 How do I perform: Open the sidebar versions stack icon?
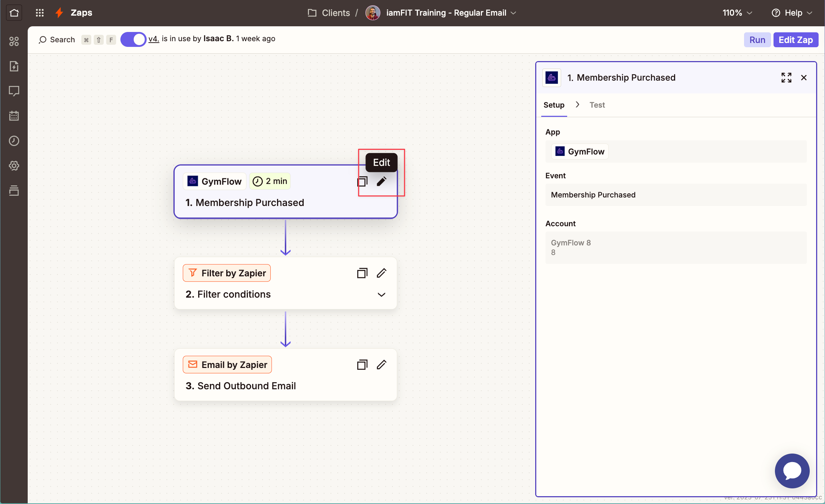[14, 190]
